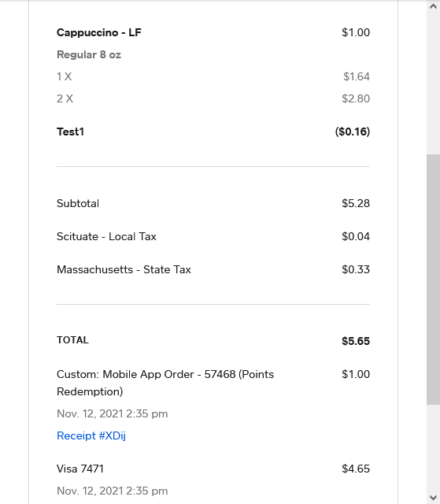
Task: Click the Subtotal label
Action: 78,203
